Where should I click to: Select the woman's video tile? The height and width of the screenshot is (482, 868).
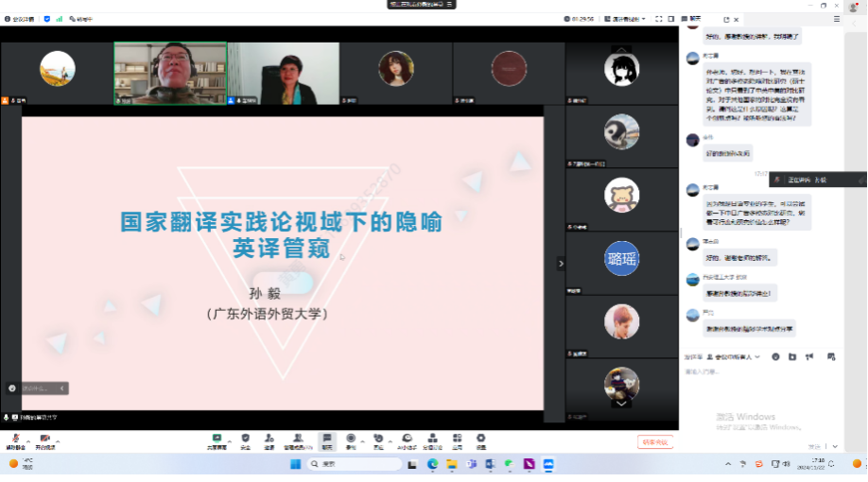[x=283, y=73]
